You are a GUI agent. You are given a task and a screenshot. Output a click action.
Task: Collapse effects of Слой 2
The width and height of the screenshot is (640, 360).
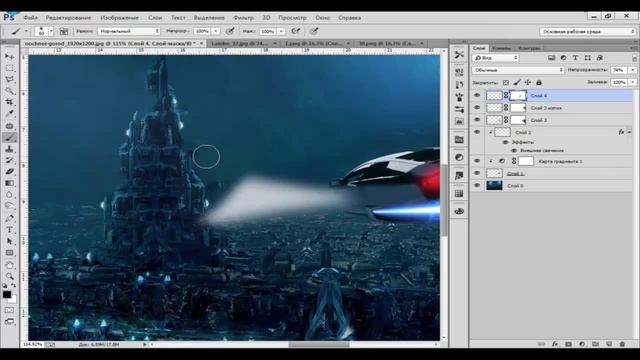(629, 132)
